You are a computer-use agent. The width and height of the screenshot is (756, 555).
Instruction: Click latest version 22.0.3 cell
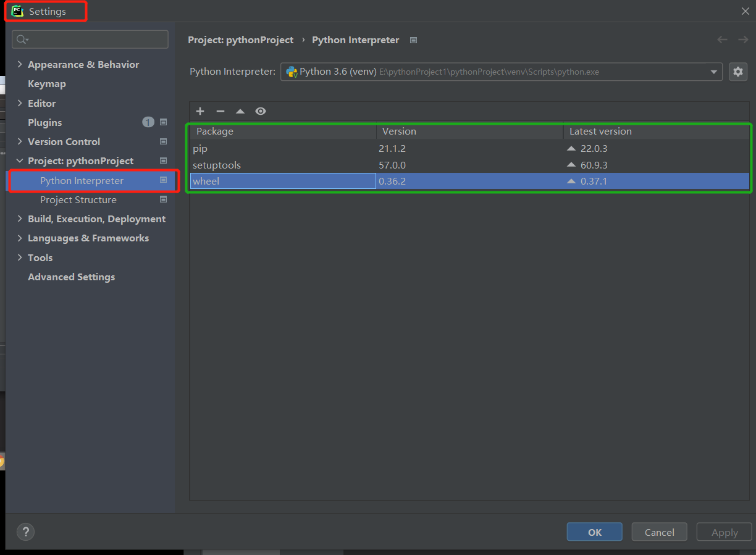point(594,149)
